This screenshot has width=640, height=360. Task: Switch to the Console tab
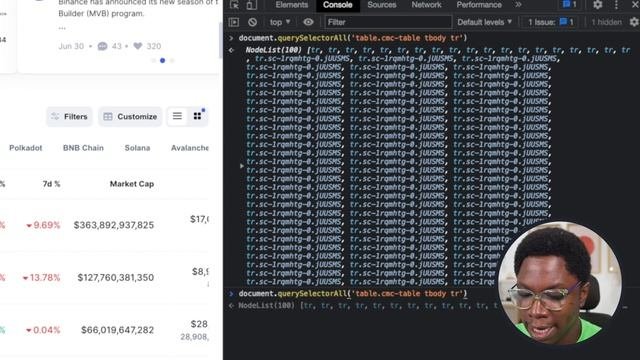(x=338, y=5)
